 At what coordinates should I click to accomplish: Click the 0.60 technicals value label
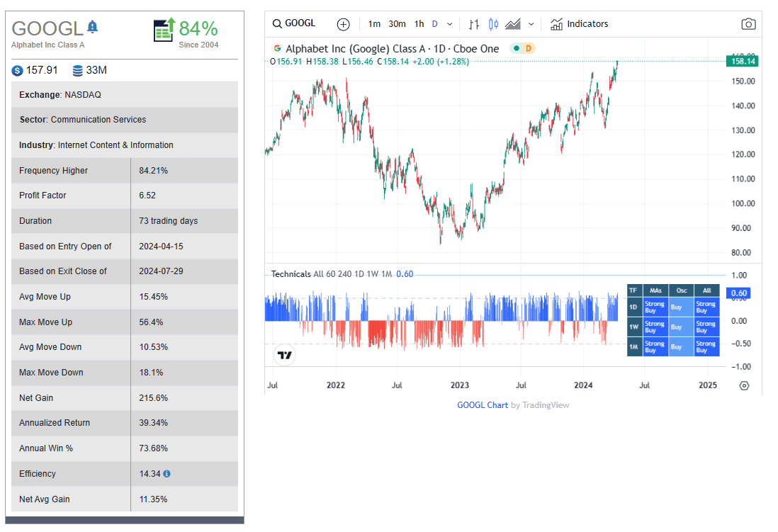click(738, 293)
